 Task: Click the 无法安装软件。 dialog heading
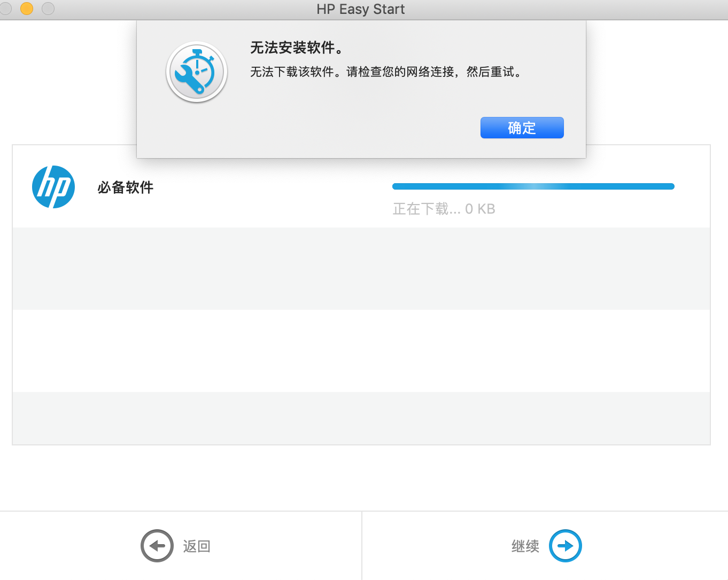pyautogui.click(x=297, y=48)
